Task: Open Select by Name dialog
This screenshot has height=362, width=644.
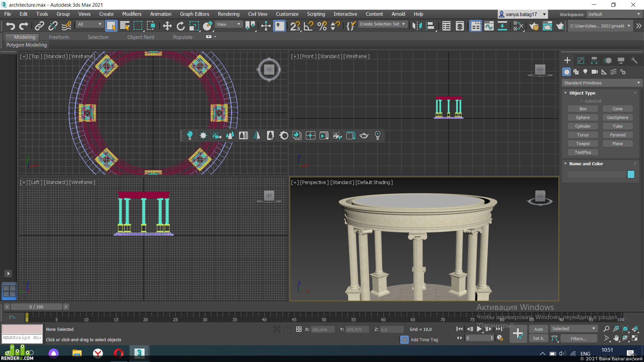Action: [125, 26]
